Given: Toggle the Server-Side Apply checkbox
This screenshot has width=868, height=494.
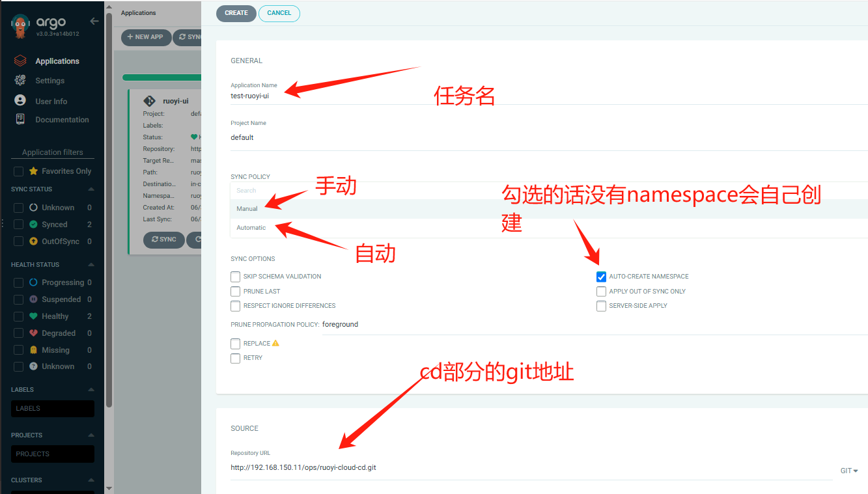Looking at the screenshot, I should pyautogui.click(x=601, y=306).
